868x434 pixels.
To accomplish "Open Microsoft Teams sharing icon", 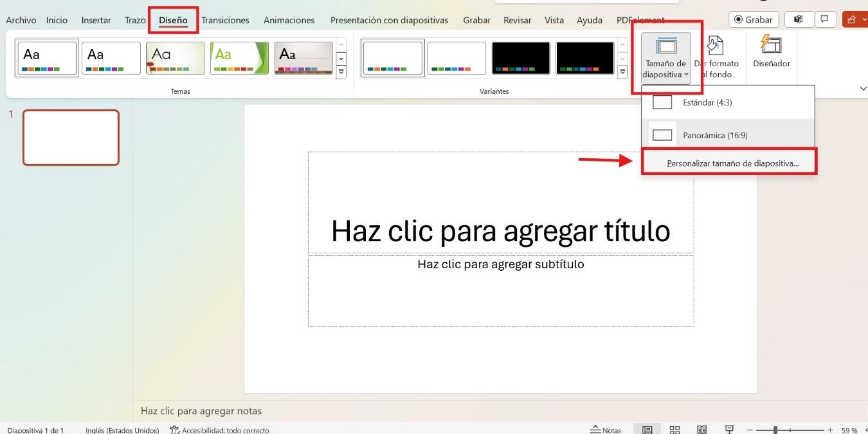I will (799, 19).
